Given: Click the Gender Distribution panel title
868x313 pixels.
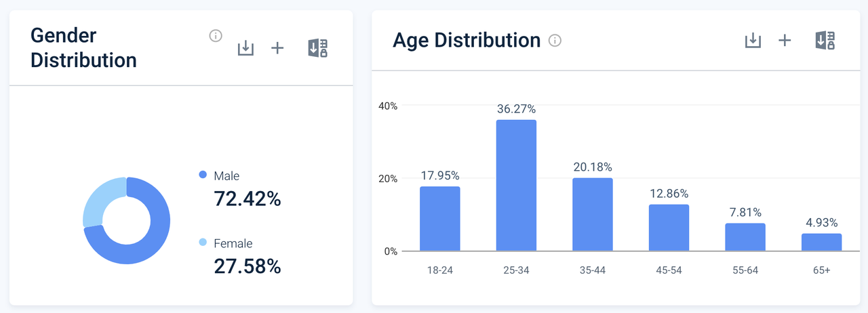Looking at the screenshot, I should click(84, 47).
